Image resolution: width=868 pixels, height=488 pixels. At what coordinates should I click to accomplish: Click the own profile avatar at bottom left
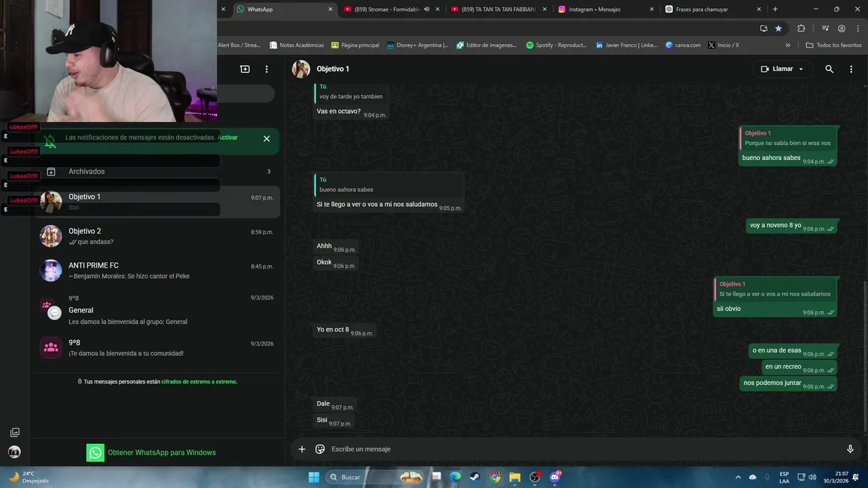click(14, 452)
